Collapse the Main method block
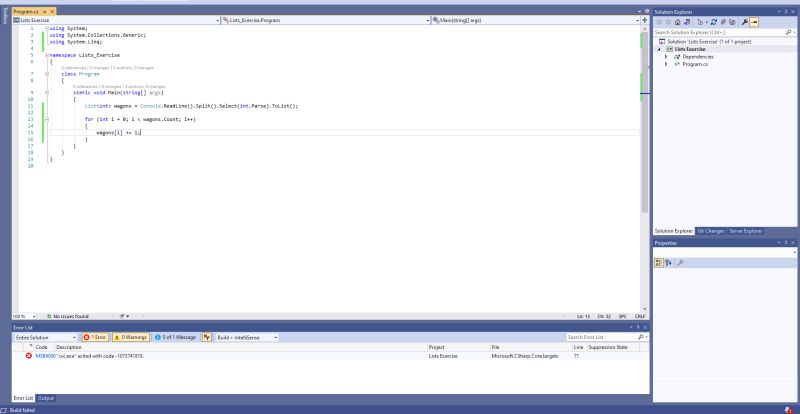 click(x=46, y=93)
